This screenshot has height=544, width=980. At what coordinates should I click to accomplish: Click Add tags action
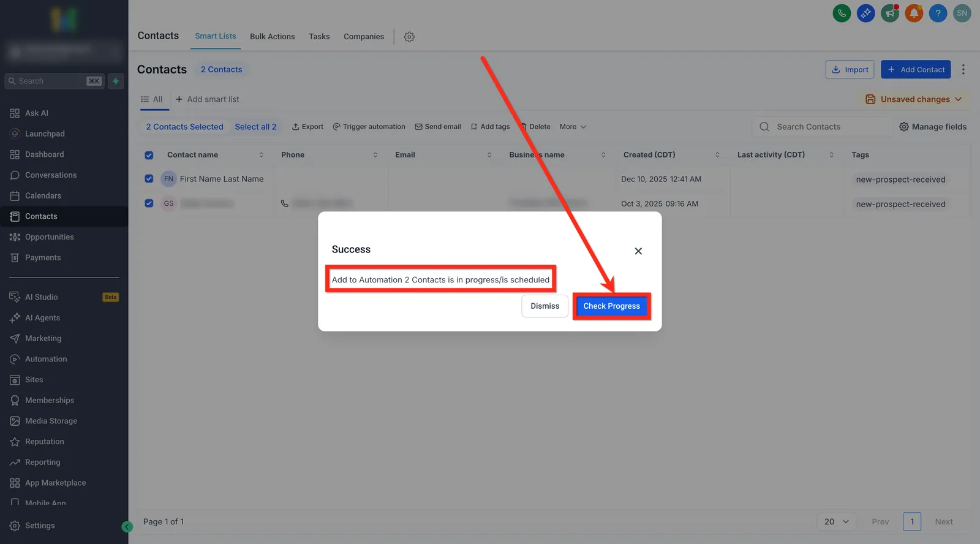click(490, 127)
